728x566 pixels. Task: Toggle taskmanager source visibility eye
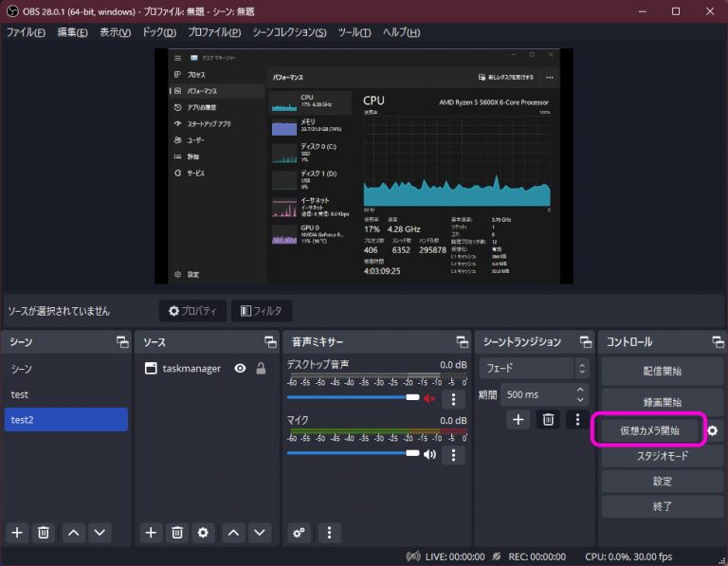point(240,368)
